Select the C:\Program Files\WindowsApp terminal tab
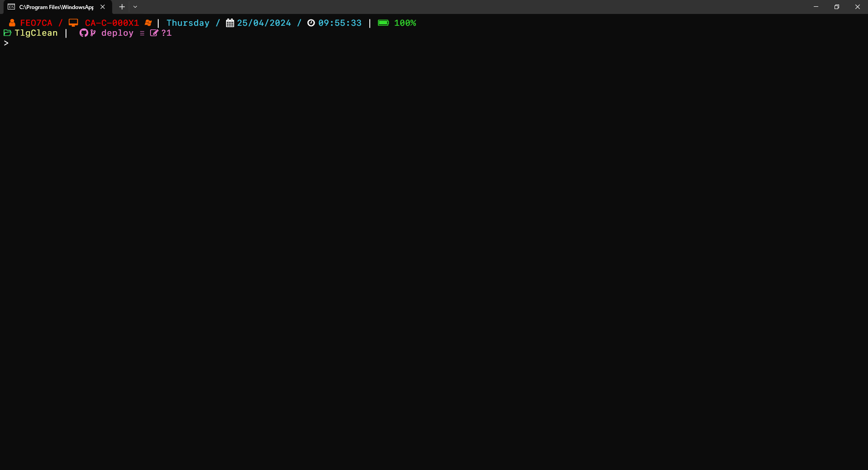Image resolution: width=868 pixels, height=470 pixels. [x=57, y=7]
